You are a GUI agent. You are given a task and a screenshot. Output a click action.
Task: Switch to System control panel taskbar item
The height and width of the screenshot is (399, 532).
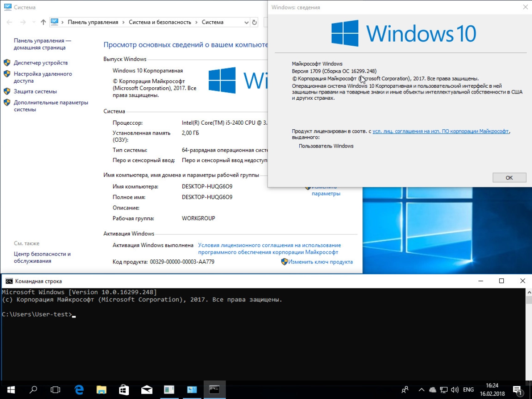point(192,389)
